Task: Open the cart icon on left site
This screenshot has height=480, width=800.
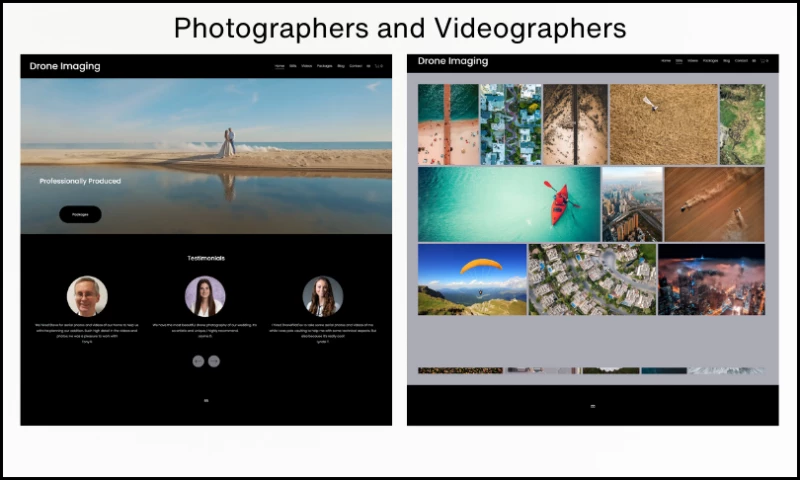Action: [379, 66]
